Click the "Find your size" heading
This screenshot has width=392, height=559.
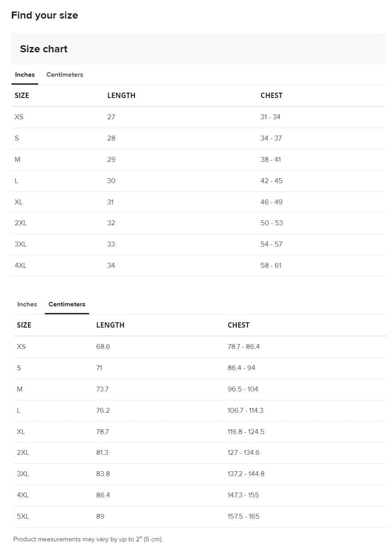pos(44,15)
